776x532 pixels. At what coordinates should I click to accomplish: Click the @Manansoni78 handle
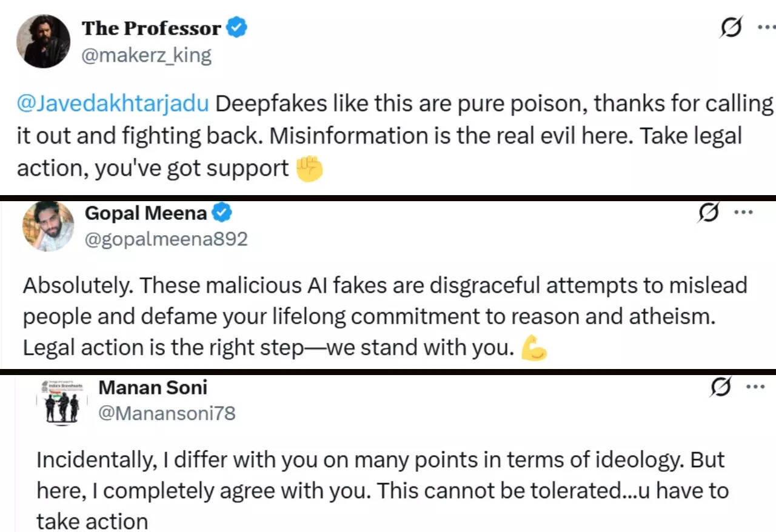tap(167, 413)
